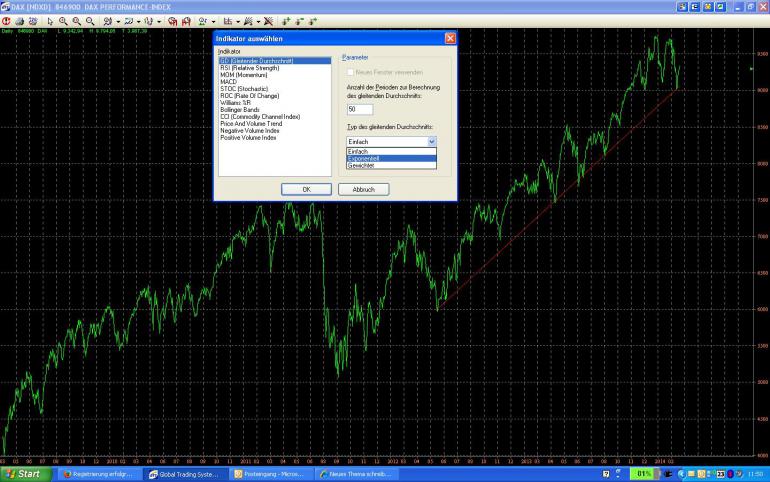Image resolution: width=770 pixels, height=482 pixels.
Task: Click the indicator icon left of first dropdown arrow
Action: coord(108,21)
